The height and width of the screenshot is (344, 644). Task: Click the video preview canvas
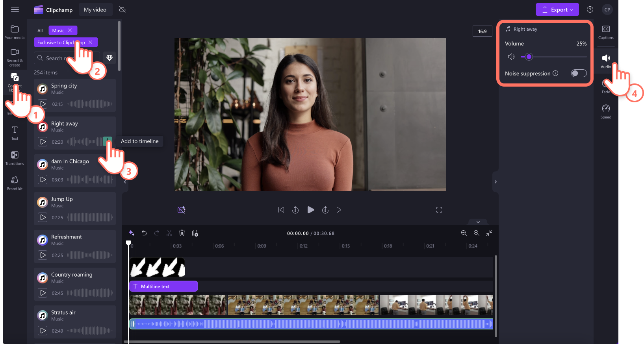coord(310,115)
